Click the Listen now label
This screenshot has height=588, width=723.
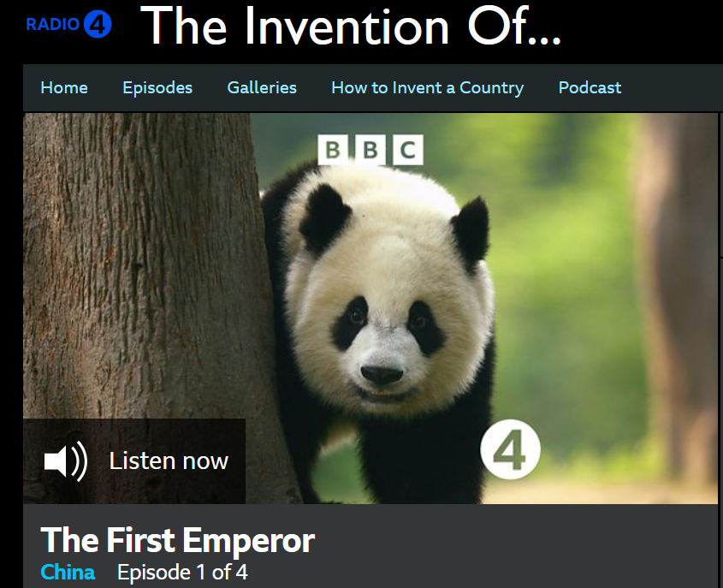pos(169,460)
